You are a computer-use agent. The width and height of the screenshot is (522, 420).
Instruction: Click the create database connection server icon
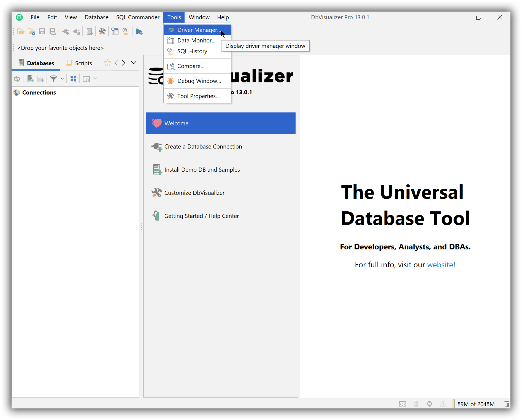[x=30, y=79]
